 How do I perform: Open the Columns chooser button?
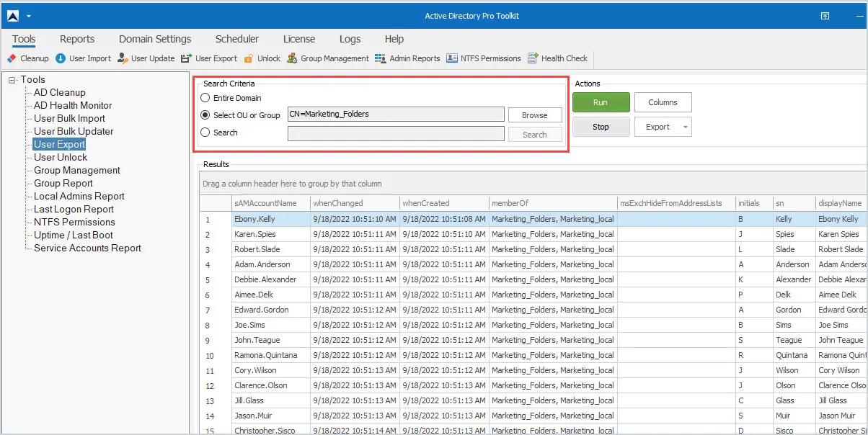[x=663, y=102]
